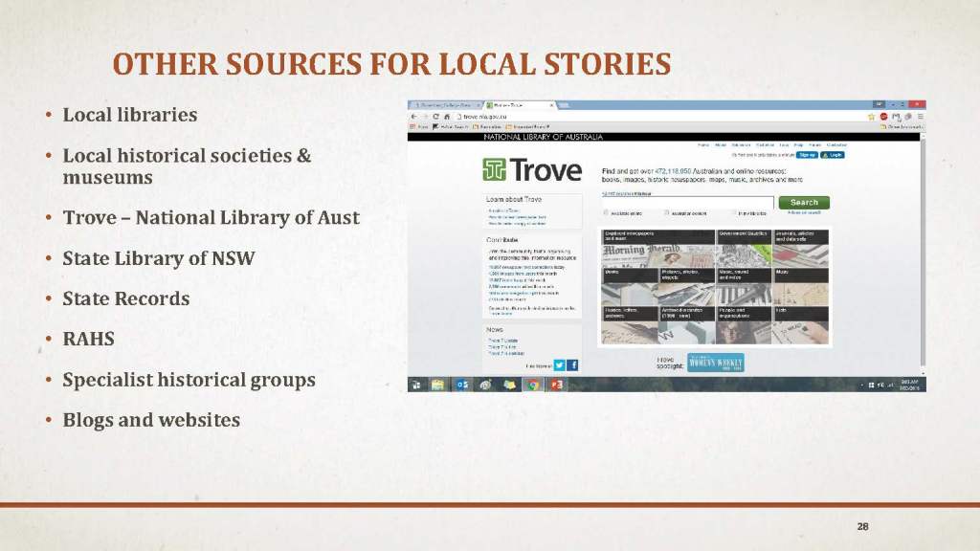Switch to the first browser tab
Screen dimensions: 980x551
(x=445, y=103)
